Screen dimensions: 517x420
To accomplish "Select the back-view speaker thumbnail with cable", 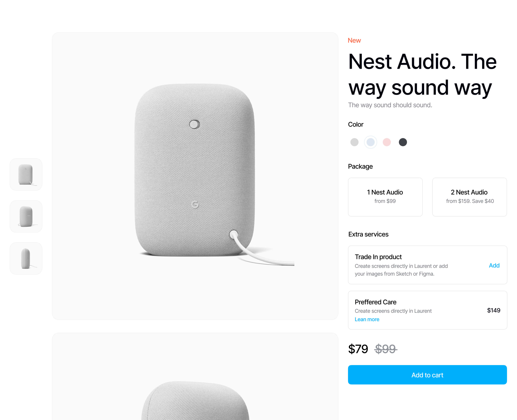I will [26, 174].
